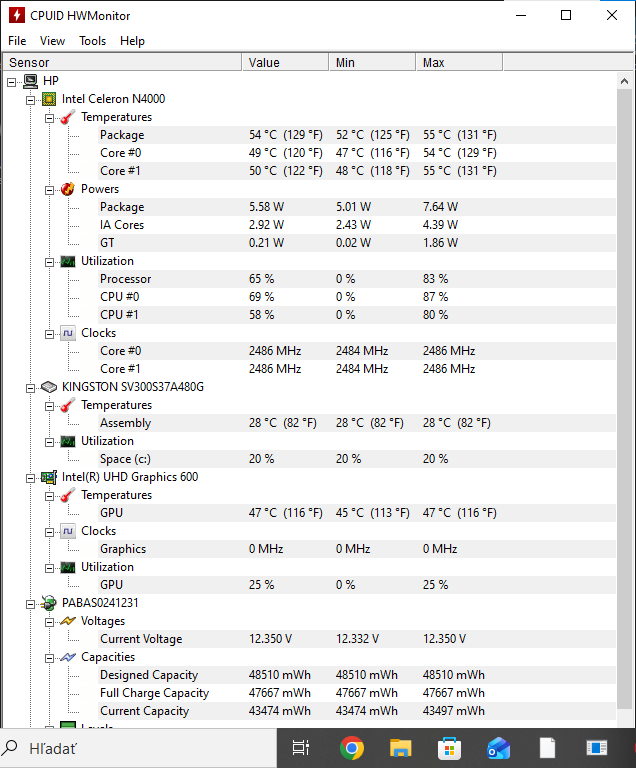Click the Value column header
636x768 pixels.
[285, 62]
